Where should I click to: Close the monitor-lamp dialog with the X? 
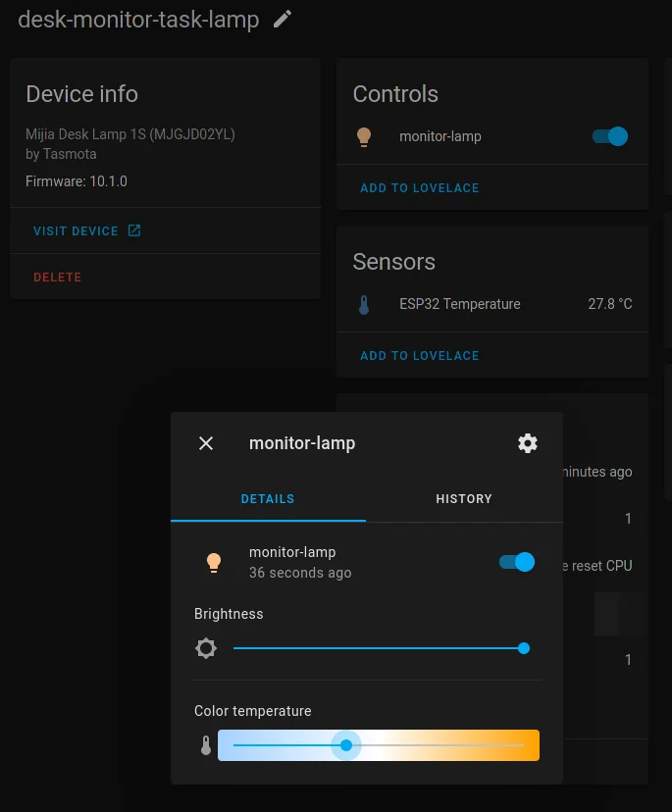(x=206, y=443)
